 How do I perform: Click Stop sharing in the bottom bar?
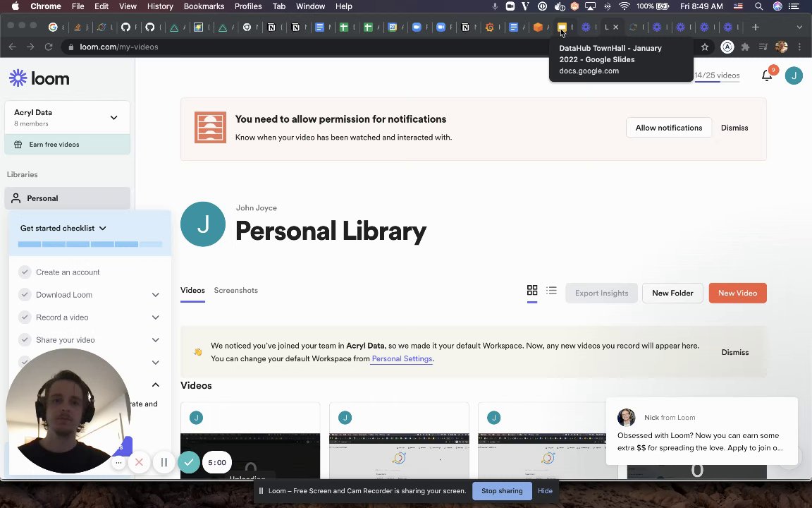[x=502, y=491]
